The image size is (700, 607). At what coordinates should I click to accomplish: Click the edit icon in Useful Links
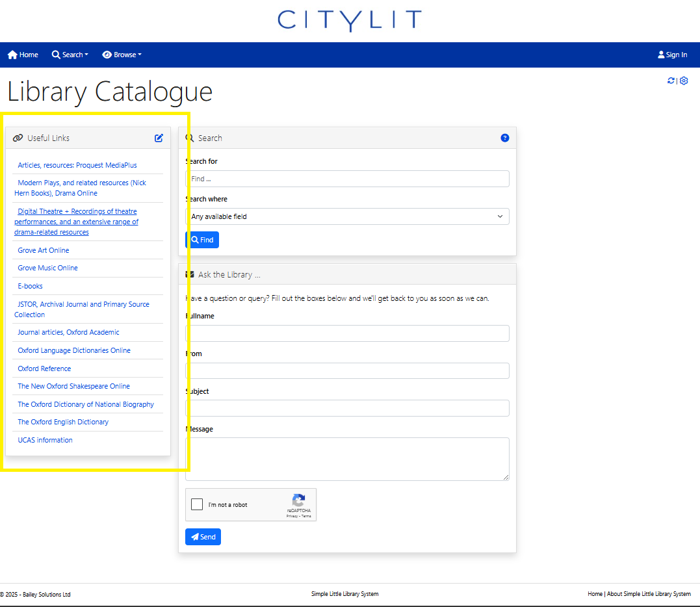coord(159,138)
